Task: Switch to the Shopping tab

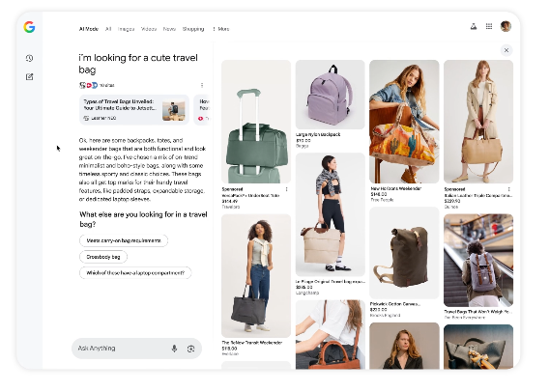Action: pos(193,29)
